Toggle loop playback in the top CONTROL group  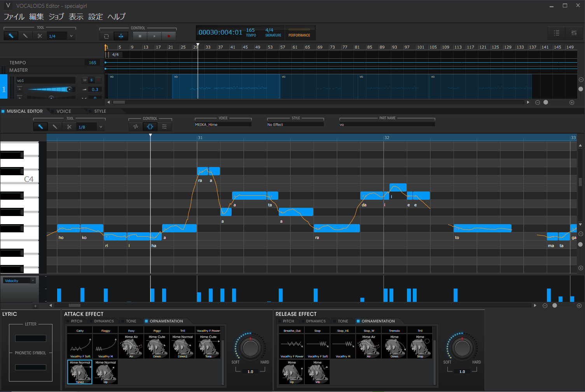point(107,36)
